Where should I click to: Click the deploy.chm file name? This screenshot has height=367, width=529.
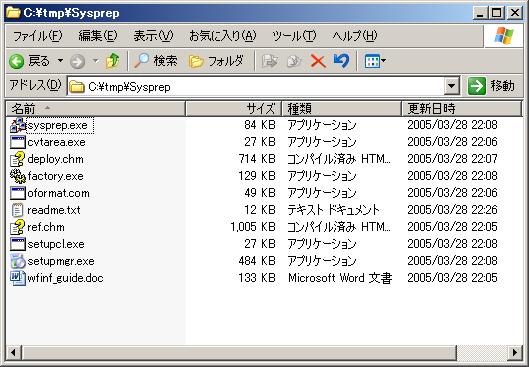pyautogui.click(x=56, y=159)
